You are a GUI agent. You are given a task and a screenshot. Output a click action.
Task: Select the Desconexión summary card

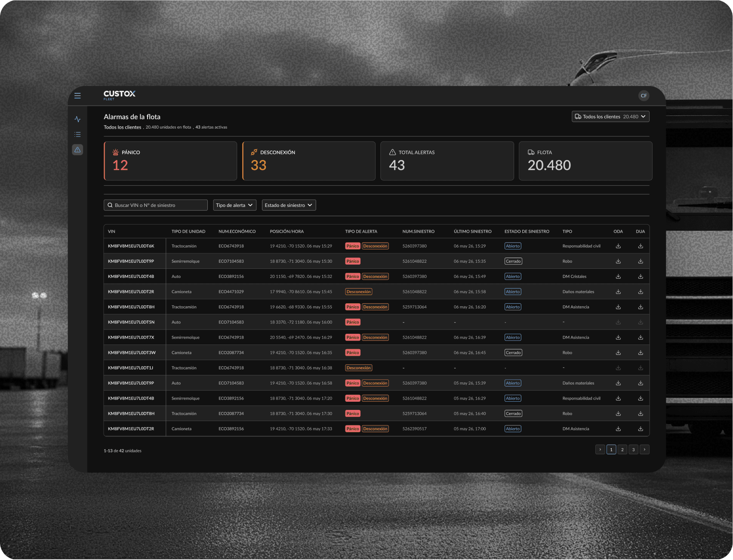pos(309,161)
